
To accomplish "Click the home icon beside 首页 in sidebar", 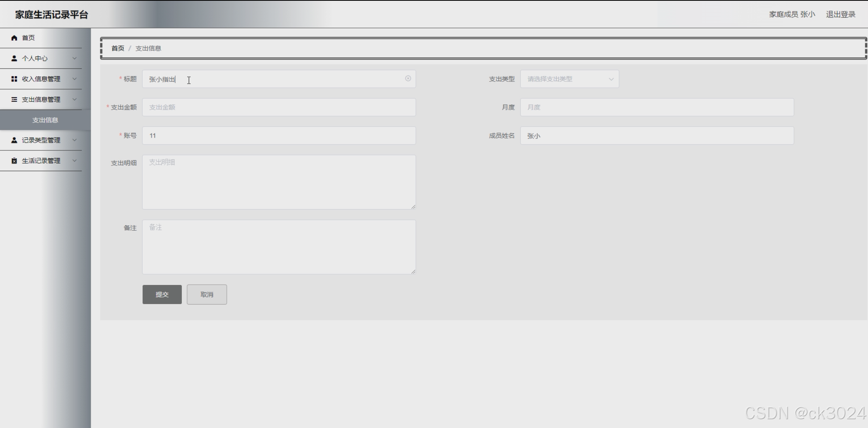I will pyautogui.click(x=14, y=38).
